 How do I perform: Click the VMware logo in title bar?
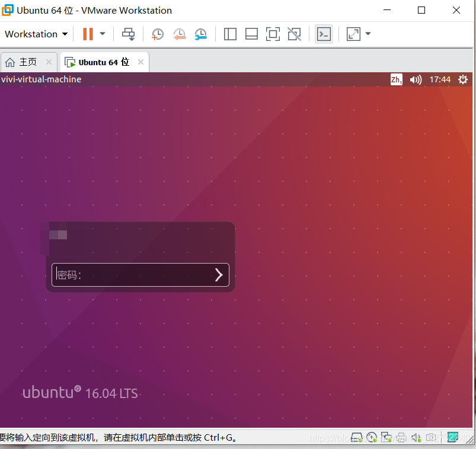coord(8,10)
